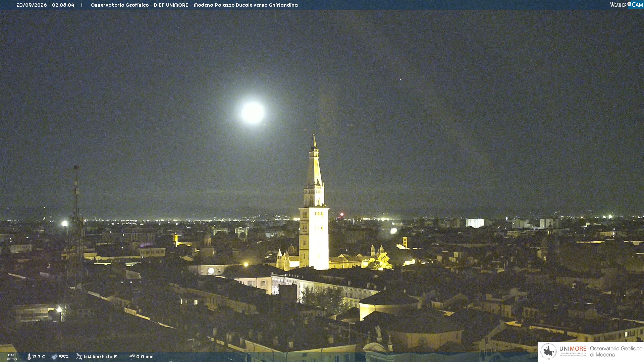Click the 55% humidity value
Viewport: 644px width, 362px height.
point(64,357)
